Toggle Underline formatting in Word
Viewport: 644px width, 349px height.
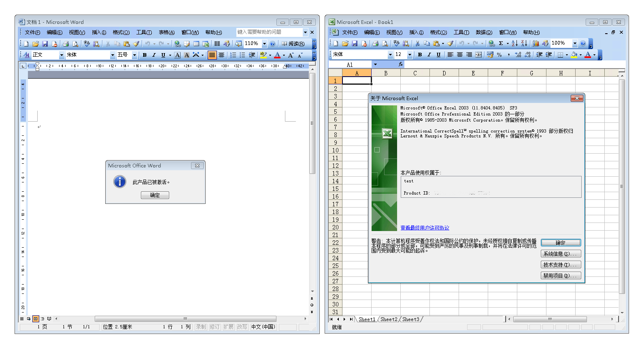[x=163, y=55]
